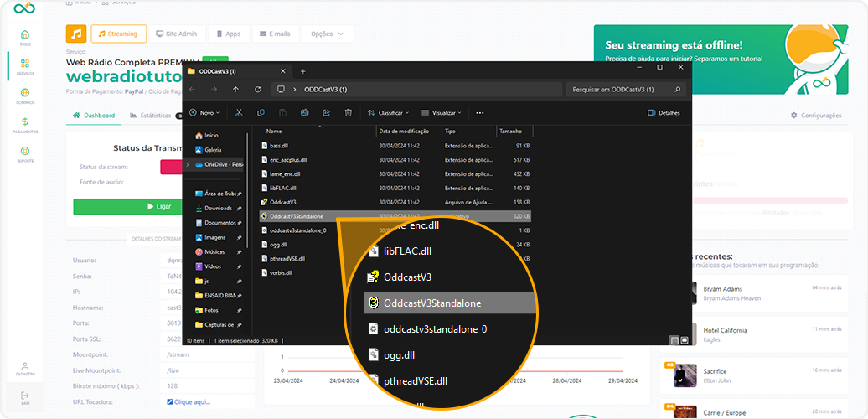
Task: Open Pagamentos in the dashboard left sidebar
Action: [25, 126]
